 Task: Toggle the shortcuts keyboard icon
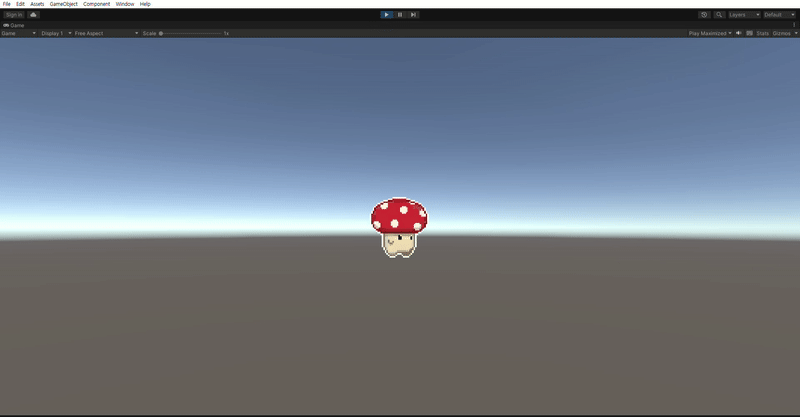coord(749,33)
